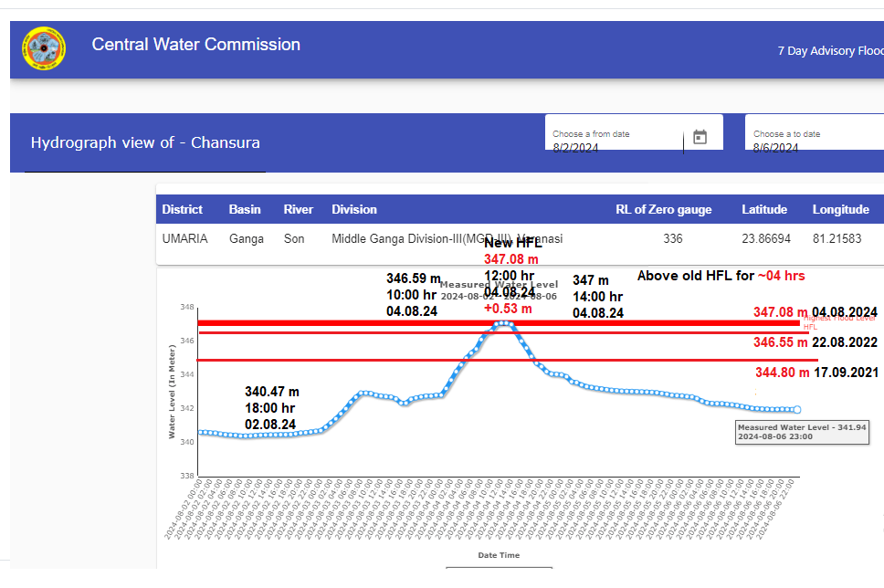Click the Latitude column header
Screen dimensions: 884x588
tap(764, 209)
